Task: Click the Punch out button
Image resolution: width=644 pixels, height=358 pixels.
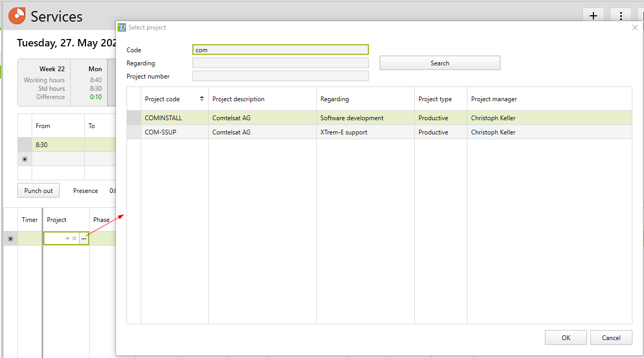Action: [38, 191]
